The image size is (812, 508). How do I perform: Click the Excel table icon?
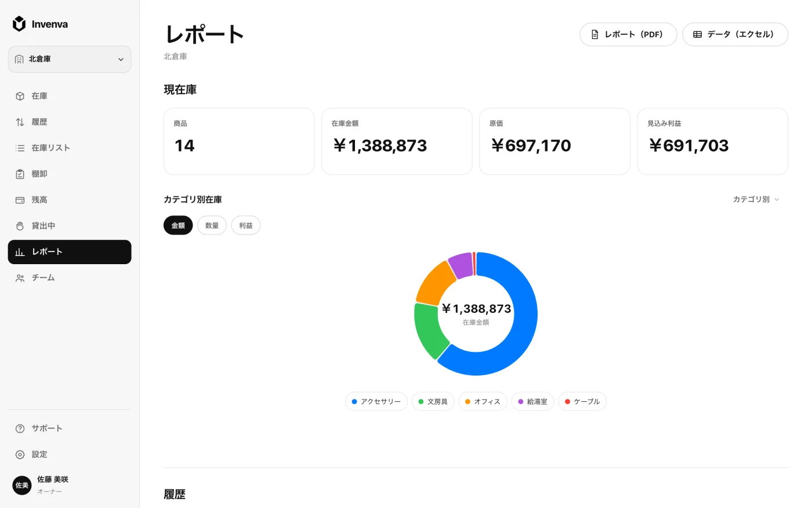tap(697, 35)
